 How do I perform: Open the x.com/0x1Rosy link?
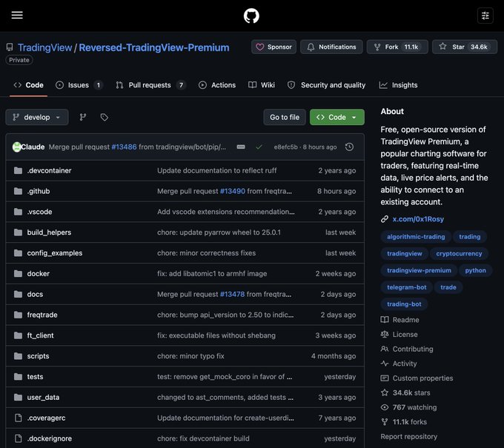click(418, 219)
